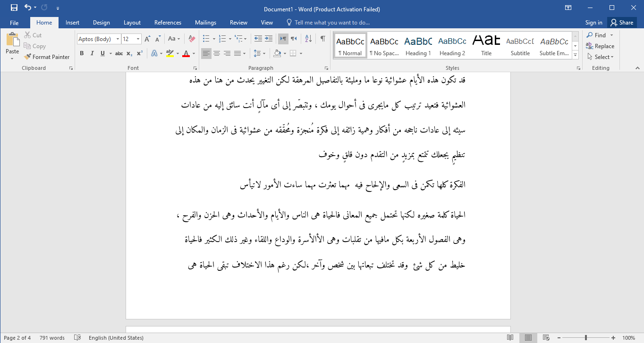Sort the selected paragraphs
644x343 pixels.
click(x=308, y=39)
